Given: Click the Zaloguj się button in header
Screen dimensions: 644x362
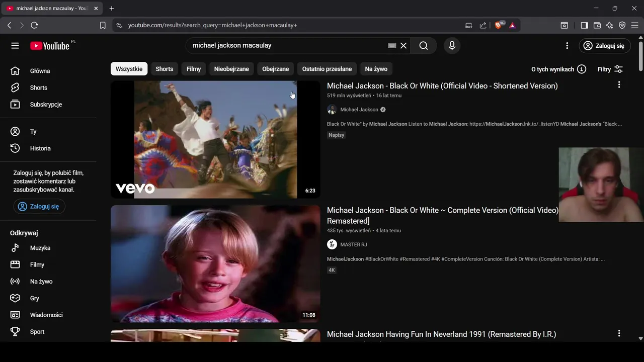Looking at the screenshot, I should tap(604, 46).
